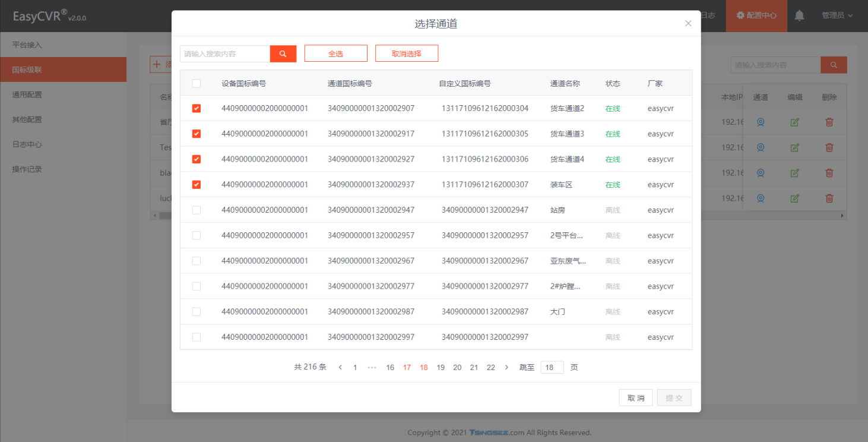Click the 在线 status of 装车区 row
Viewport: 868px width, 442px height.
(x=613, y=185)
